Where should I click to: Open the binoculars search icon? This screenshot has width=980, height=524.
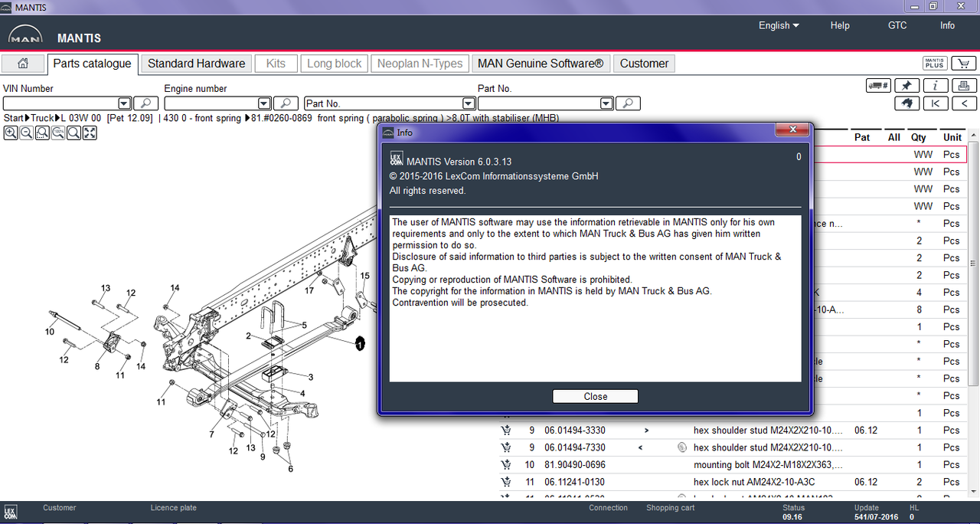[x=907, y=103]
